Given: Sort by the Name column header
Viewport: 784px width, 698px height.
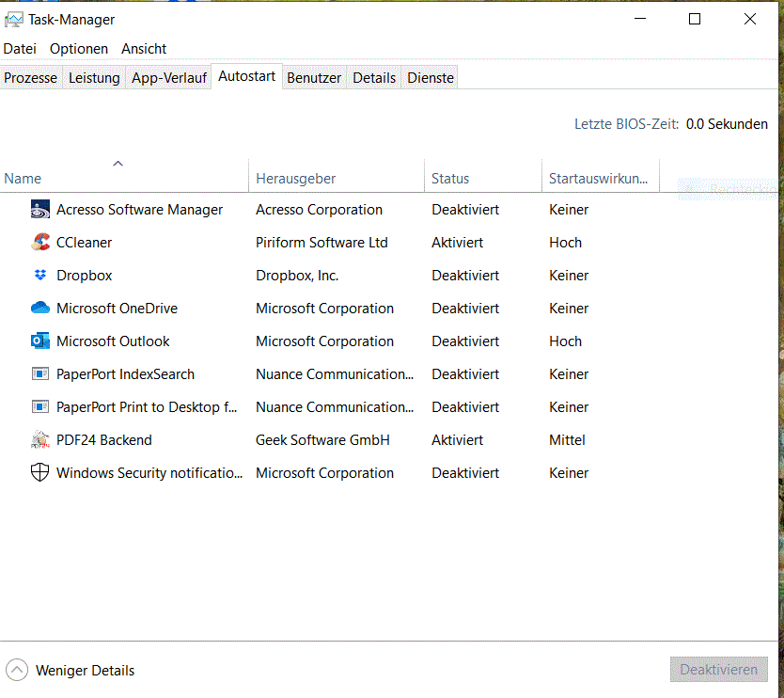Looking at the screenshot, I should click(x=124, y=178).
